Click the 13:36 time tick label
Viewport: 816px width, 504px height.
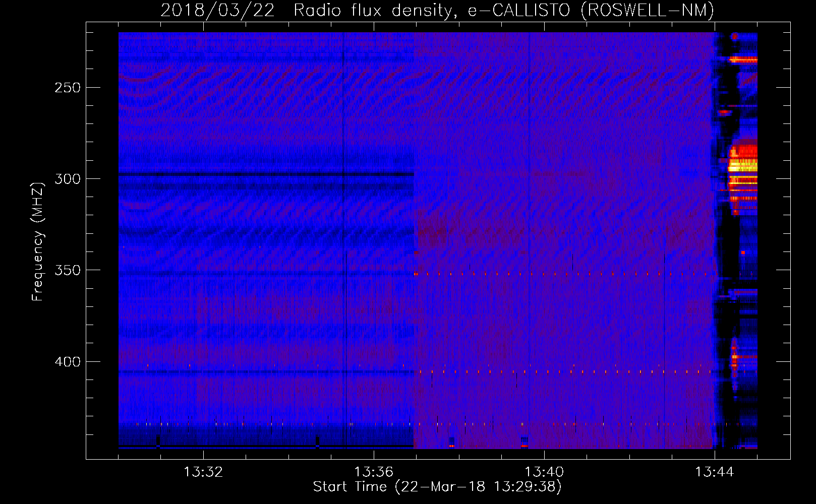tap(374, 472)
